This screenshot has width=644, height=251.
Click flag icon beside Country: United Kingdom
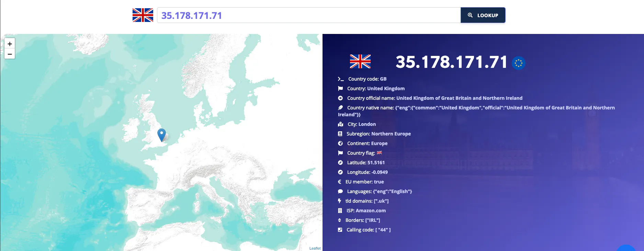[x=340, y=88]
